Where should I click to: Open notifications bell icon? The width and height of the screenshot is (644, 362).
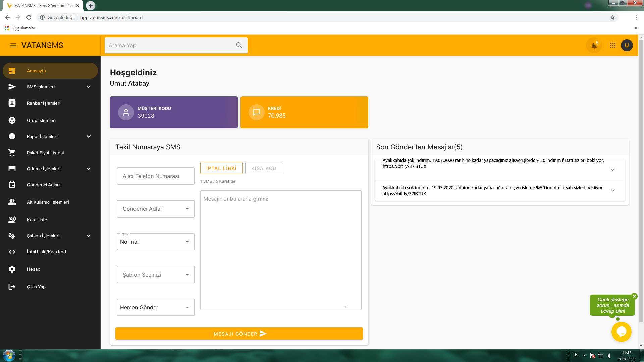tap(594, 45)
